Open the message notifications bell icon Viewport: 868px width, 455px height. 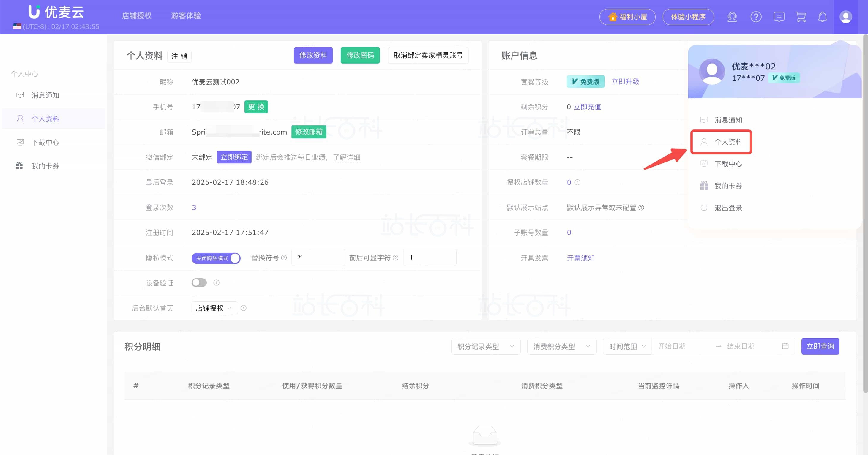point(823,17)
